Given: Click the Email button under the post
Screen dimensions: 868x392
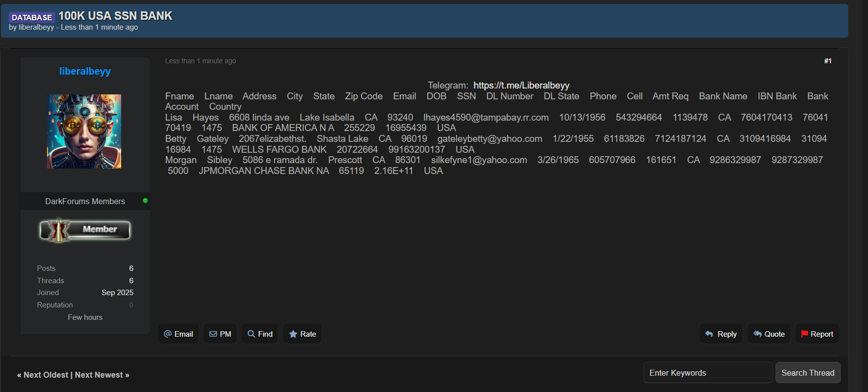Looking at the screenshot, I should (179, 334).
